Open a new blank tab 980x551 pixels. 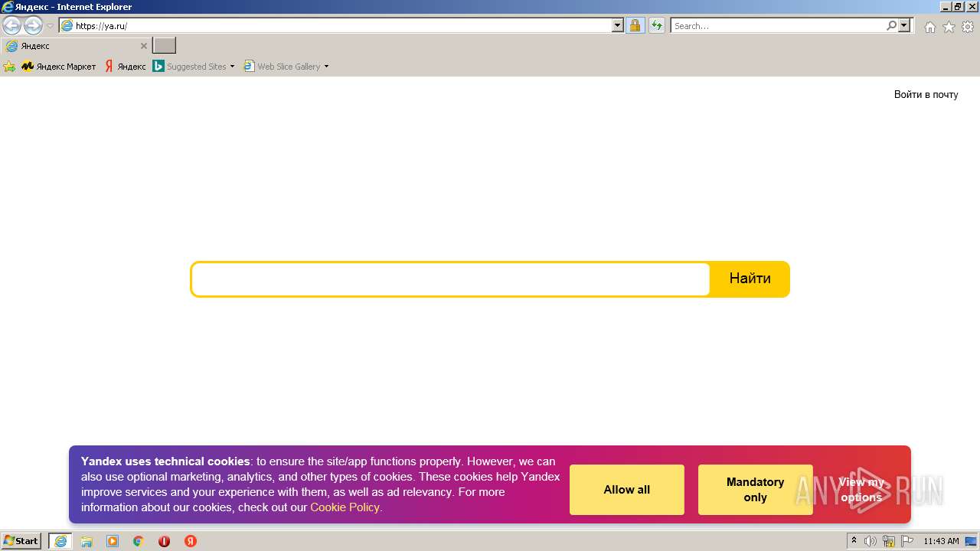[164, 46]
